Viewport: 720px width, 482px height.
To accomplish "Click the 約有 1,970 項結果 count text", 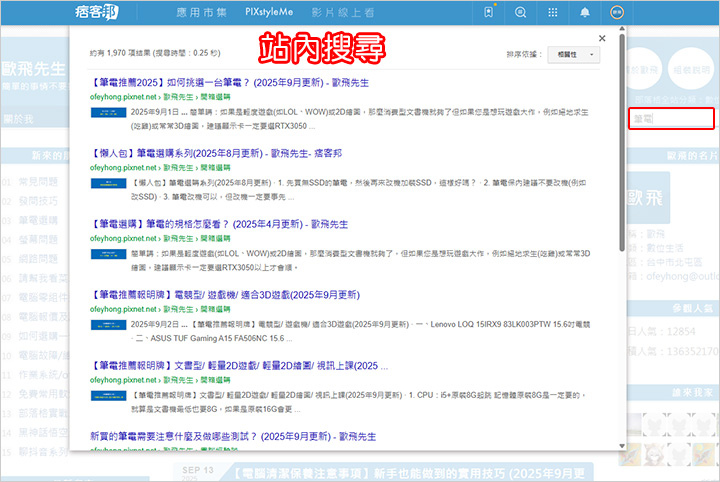I will click(155, 53).
